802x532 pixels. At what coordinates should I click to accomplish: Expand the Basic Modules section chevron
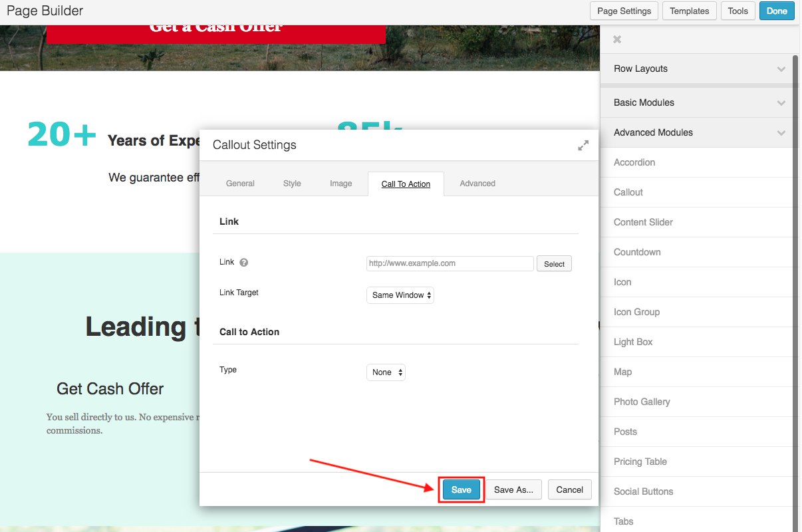tap(781, 103)
